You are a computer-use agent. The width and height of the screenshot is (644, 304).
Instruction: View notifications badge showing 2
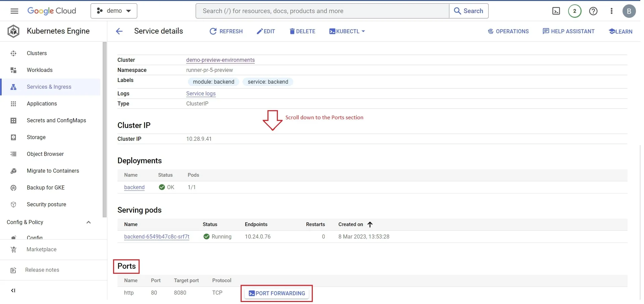(x=575, y=11)
